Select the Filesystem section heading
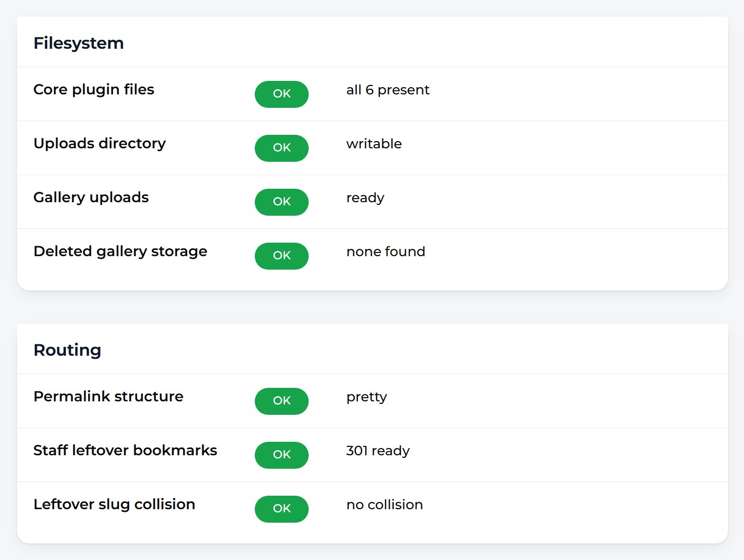This screenshot has width=744, height=560. click(x=79, y=43)
